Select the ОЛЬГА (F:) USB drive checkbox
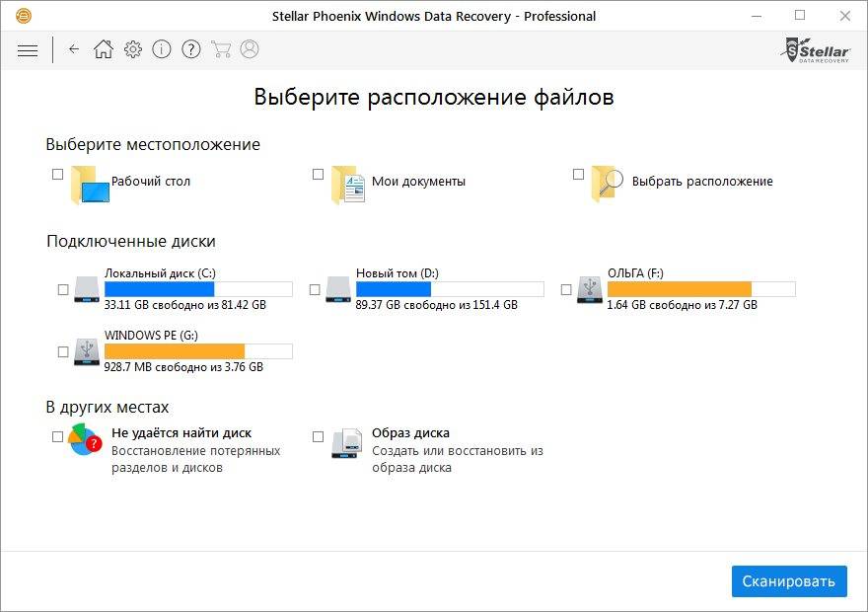 (567, 289)
